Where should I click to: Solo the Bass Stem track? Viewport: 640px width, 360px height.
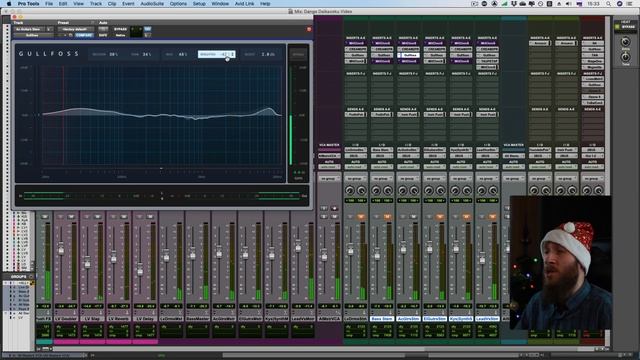[376, 217]
